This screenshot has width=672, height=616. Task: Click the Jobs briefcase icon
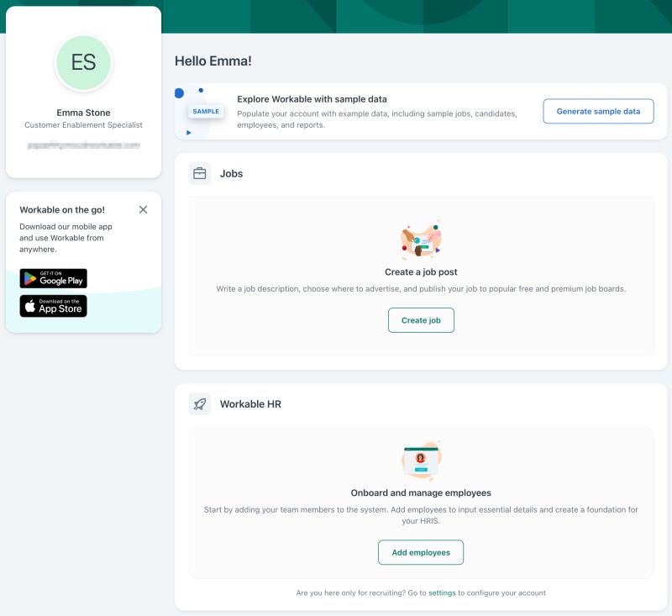tap(200, 174)
